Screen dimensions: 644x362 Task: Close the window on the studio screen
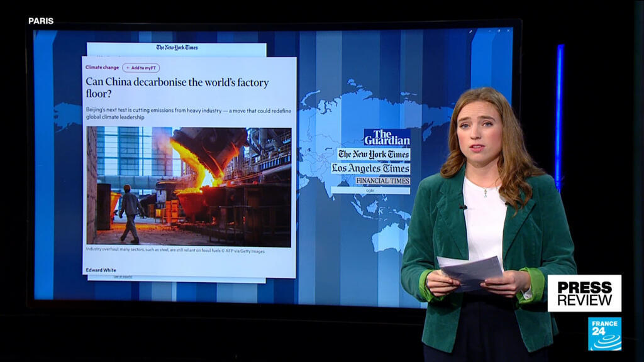click(507, 31)
